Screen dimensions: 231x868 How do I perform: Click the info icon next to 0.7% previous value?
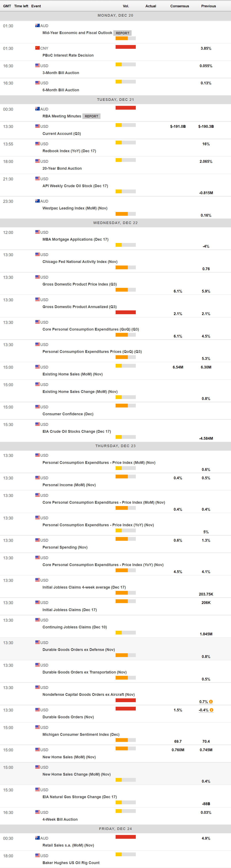click(x=211, y=702)
